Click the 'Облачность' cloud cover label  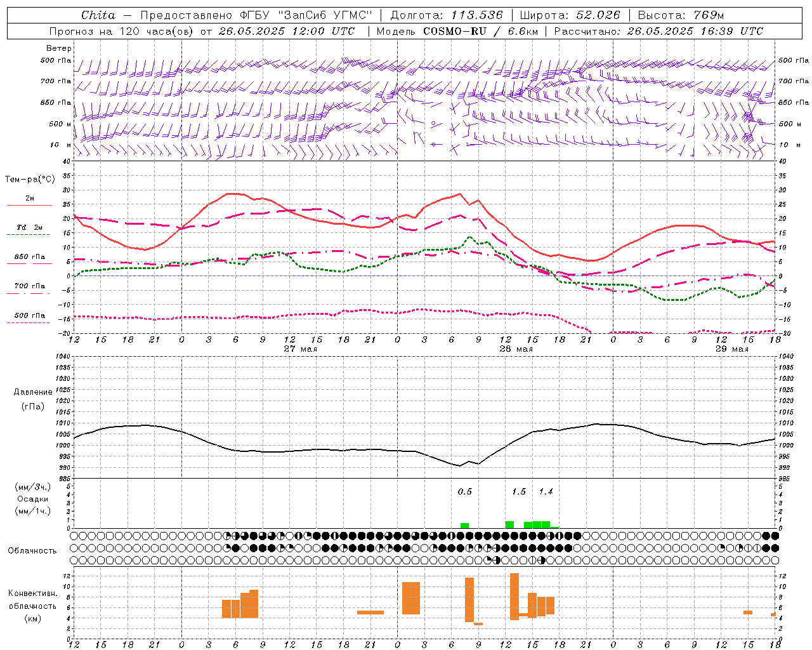point(32,551)
